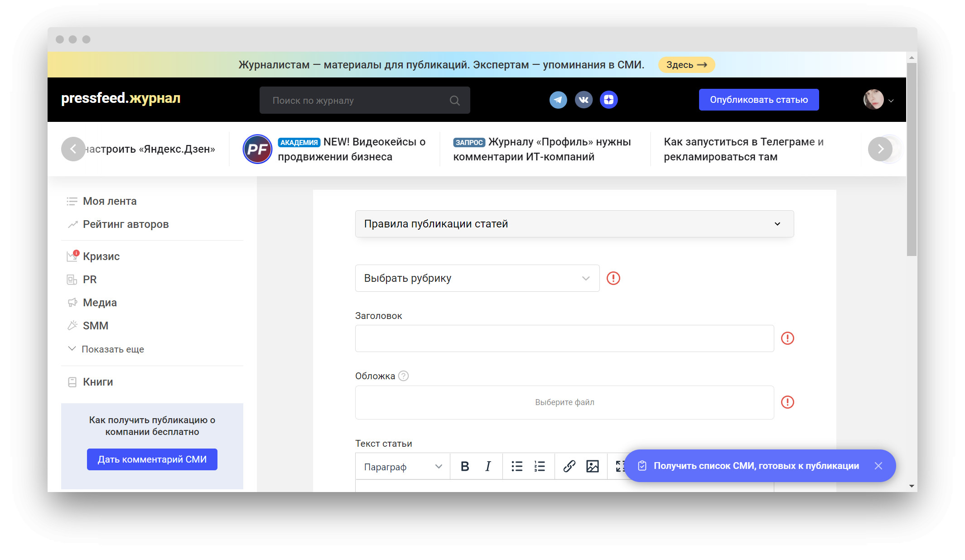Insert a bulleted list
This screenshot has width=965, height=560.
(517, 466)
